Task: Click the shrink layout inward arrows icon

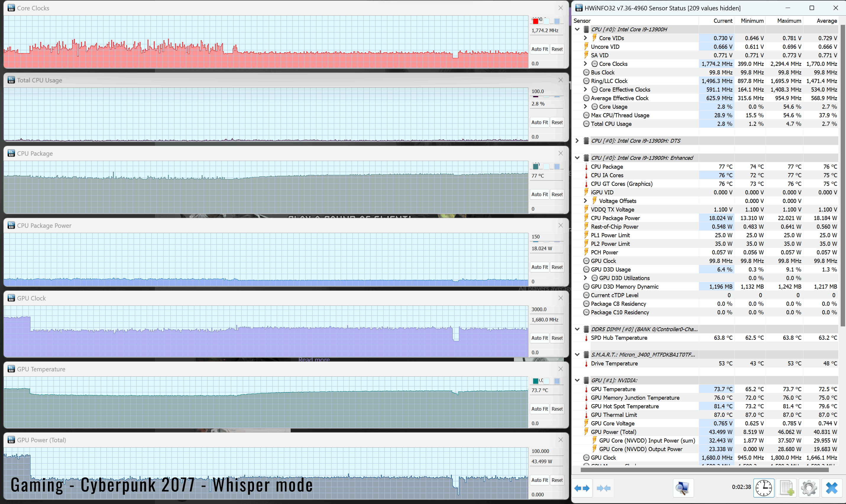Action: click(604, 488)
